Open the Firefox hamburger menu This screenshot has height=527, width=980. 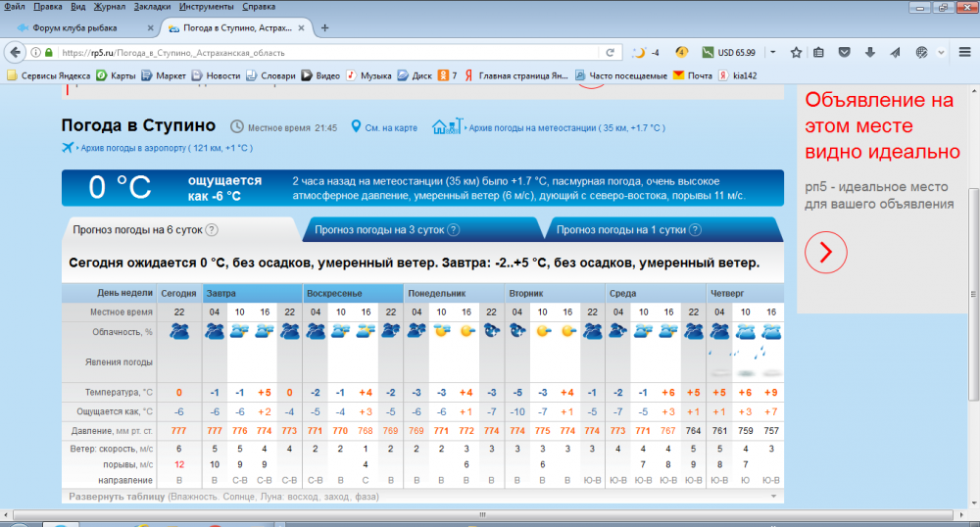tap(964, 52)
